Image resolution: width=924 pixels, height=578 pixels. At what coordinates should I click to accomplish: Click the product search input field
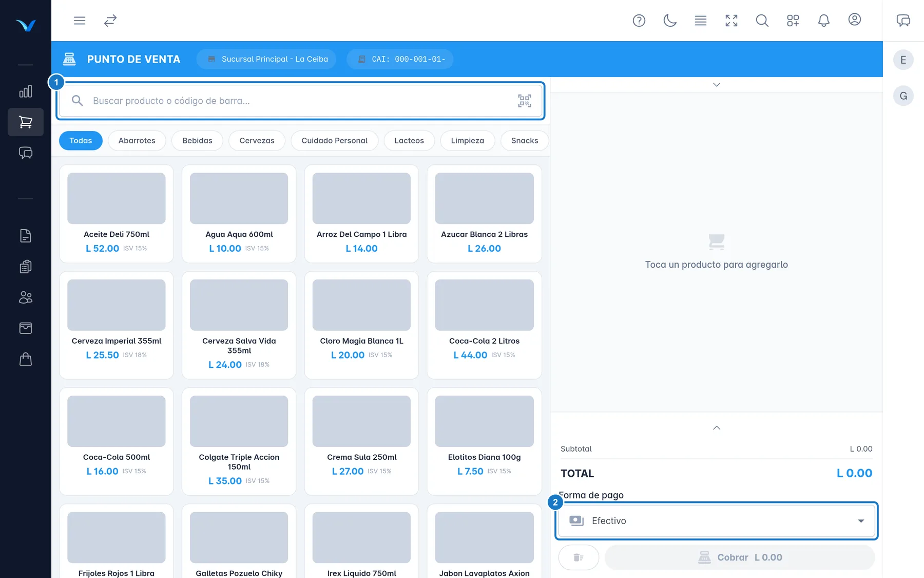[300, 101]
